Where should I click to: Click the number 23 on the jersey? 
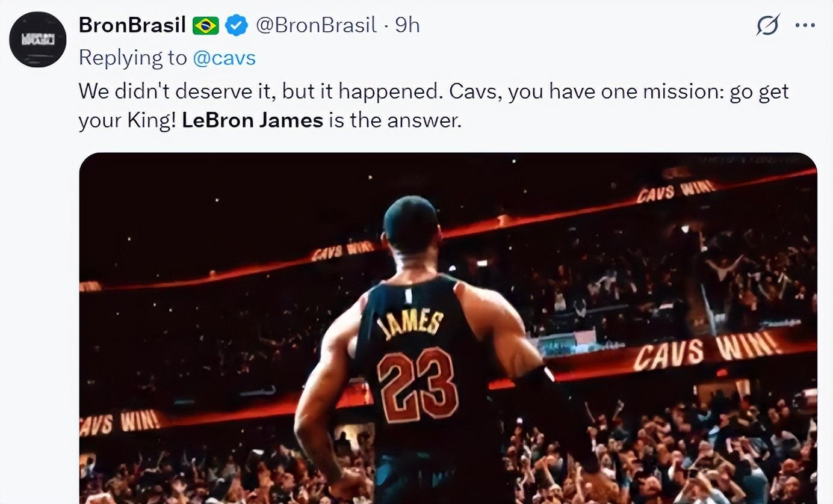tap(416, 383)
